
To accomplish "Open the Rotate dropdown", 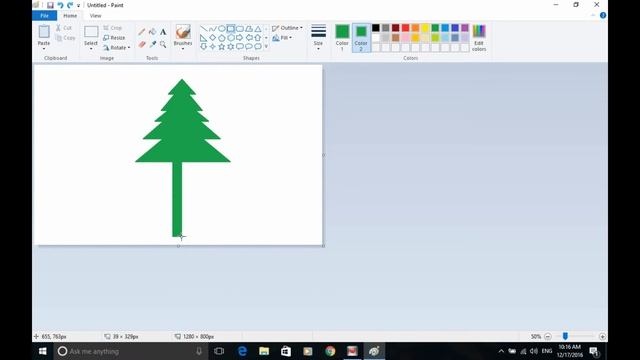I will click(x=117, y=48).
